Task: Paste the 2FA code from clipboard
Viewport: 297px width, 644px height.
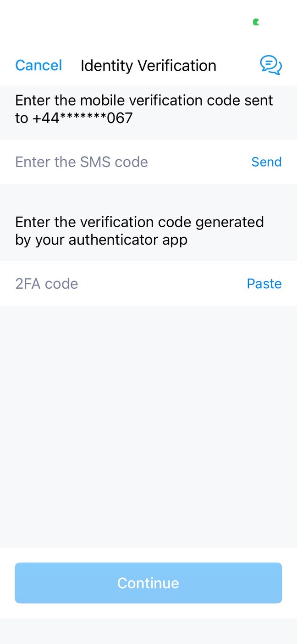Action: click(x=264, y=284)
